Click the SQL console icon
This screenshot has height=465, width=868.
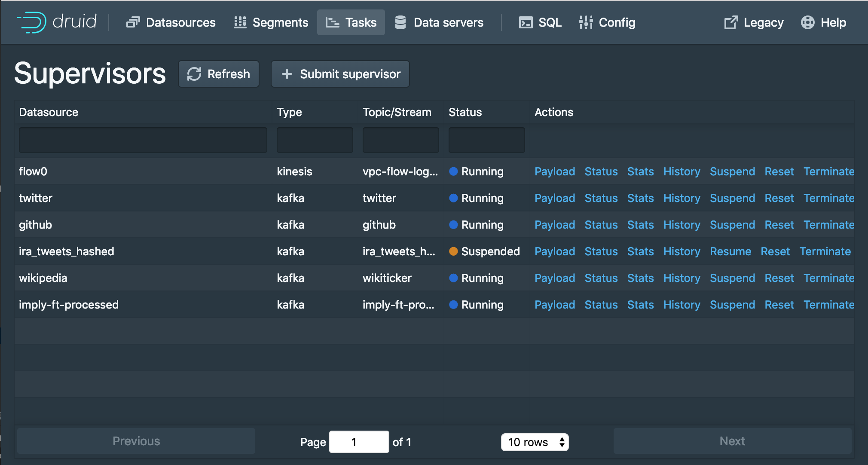click(x=526, y=22)
